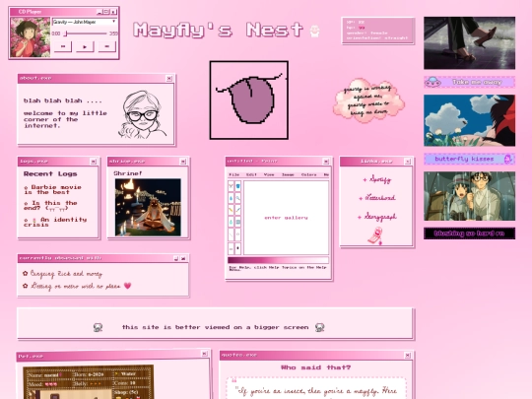Click the pink stats box beside the title
Viewport: 532px width, 399px height.
coord(378,31)
